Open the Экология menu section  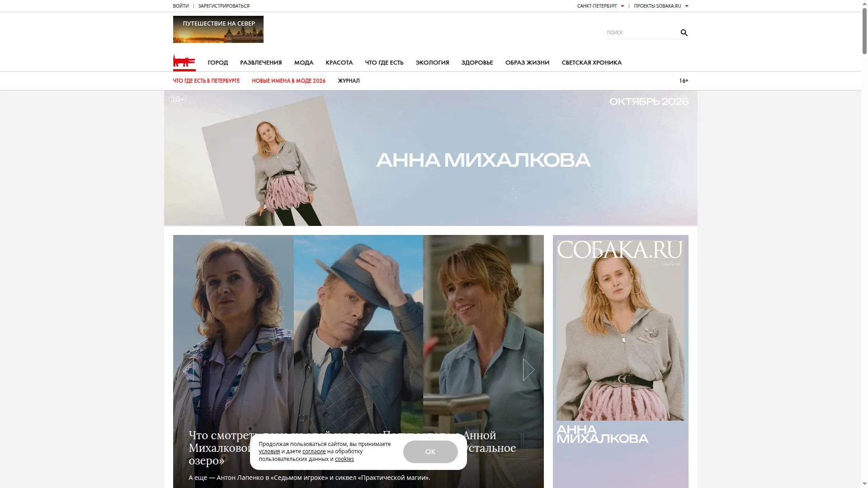tap(432, 62)
